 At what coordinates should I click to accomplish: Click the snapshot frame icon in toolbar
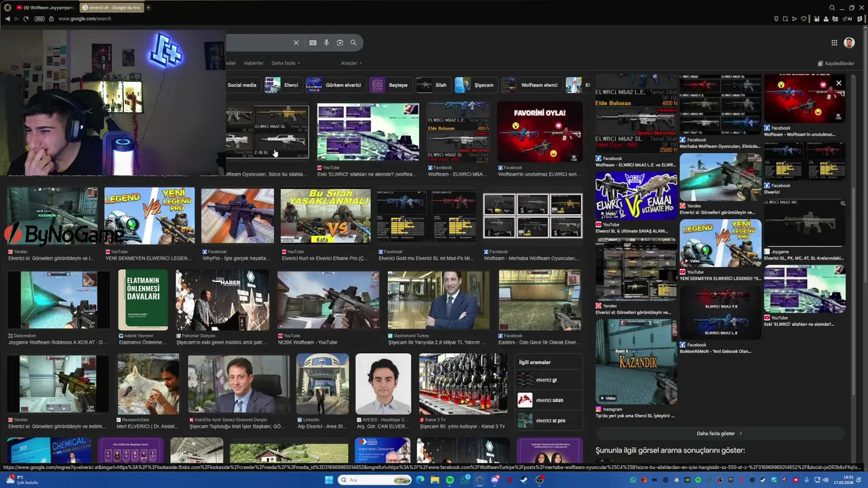785,18
